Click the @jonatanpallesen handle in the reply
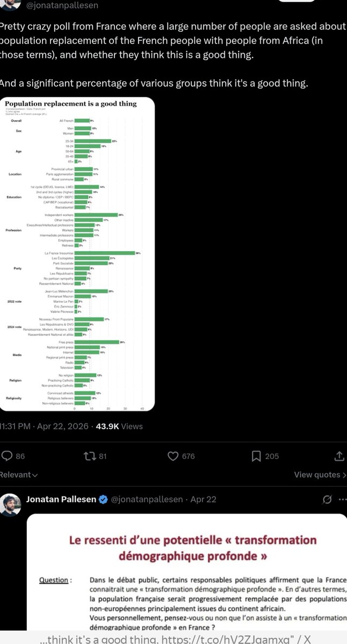Viewport: 347px width, 644px height. pyautogui.click(x=146, y=499)
